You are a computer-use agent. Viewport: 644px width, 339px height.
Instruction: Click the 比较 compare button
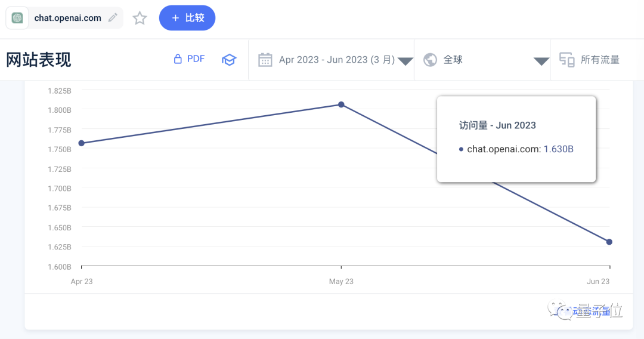[x=187, y=18]
